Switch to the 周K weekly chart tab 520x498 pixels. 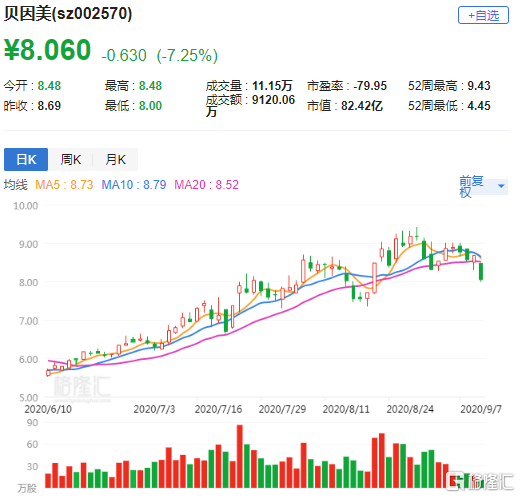coord(71,159)
